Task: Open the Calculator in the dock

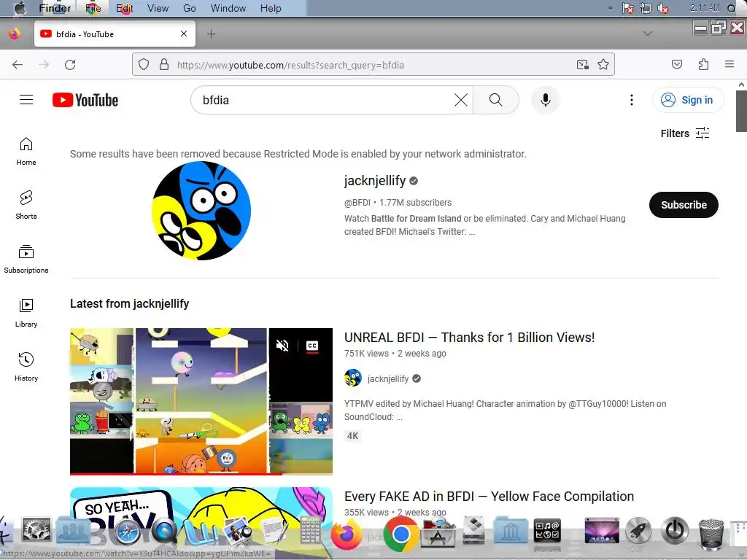Action: coord(310,530)
